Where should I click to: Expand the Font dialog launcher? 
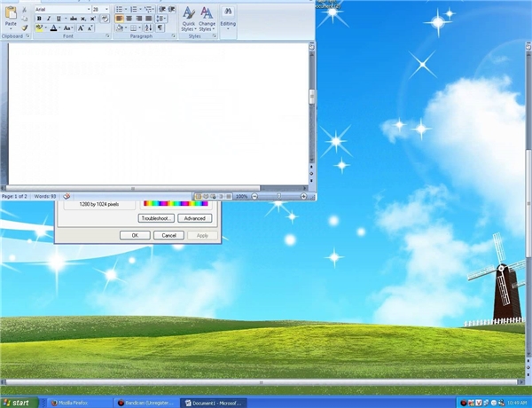click(x=107, y=35)
